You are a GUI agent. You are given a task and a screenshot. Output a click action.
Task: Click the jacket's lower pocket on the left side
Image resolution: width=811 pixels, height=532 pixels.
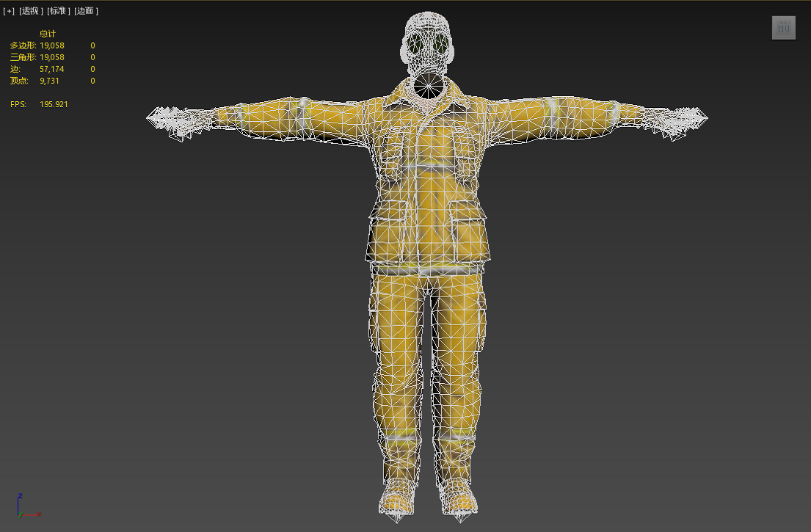(385, 235)
